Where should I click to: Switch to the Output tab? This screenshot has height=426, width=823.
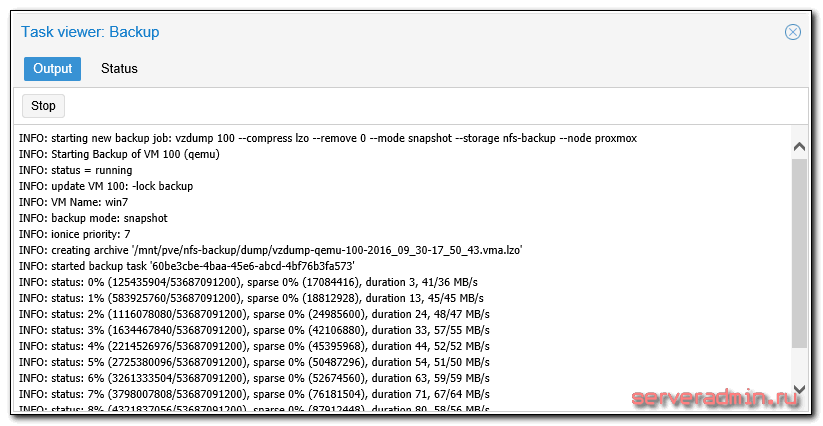coord(52,69)
